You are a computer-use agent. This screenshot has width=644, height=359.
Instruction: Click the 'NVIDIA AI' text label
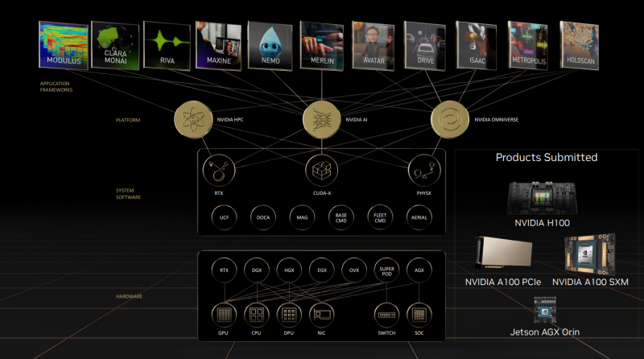(357, 119)
